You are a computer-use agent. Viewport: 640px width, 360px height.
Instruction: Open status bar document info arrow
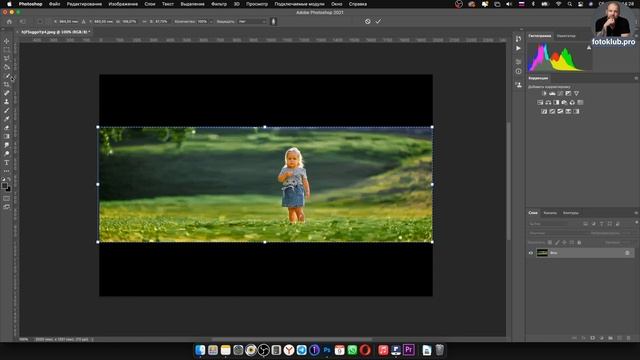[x=92, y=339]
